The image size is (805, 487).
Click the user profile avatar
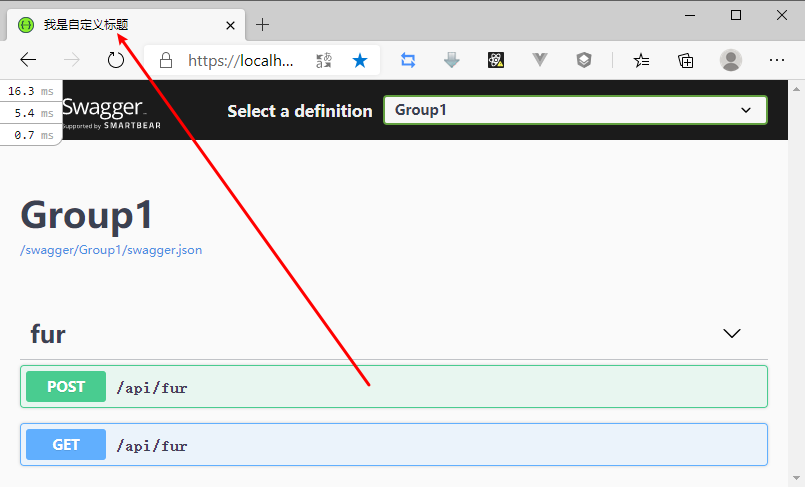click(x=731, y=60)
